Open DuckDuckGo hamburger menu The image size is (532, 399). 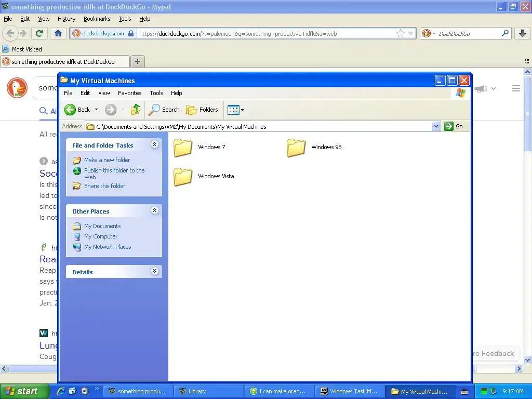point(516,88)
